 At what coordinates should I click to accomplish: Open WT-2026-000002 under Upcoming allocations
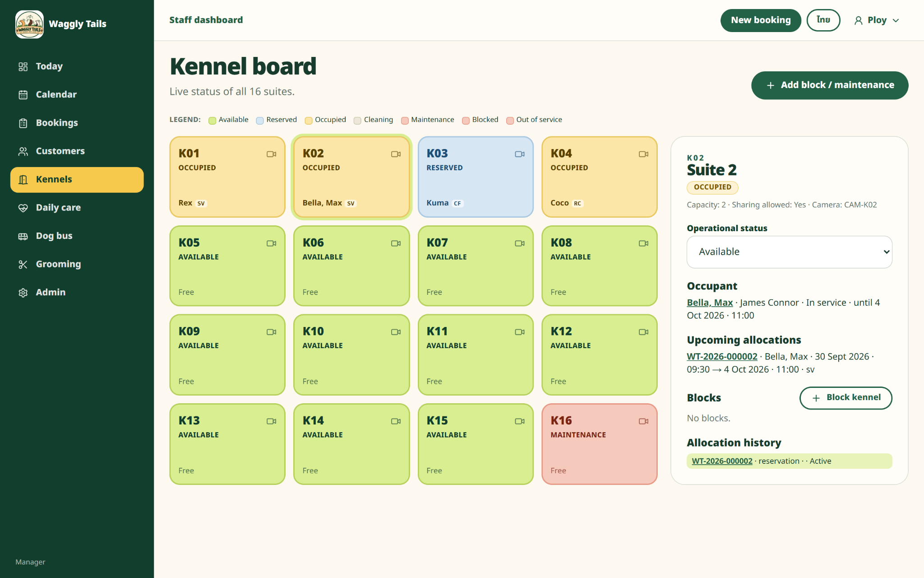[722, 356]
